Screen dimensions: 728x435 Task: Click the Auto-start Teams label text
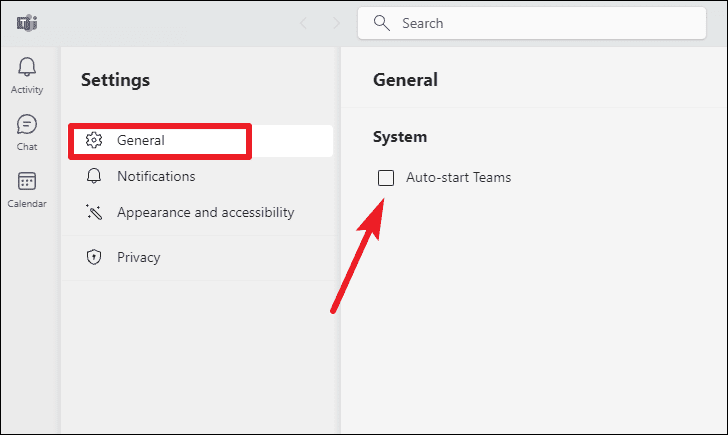tap(458, 177)
